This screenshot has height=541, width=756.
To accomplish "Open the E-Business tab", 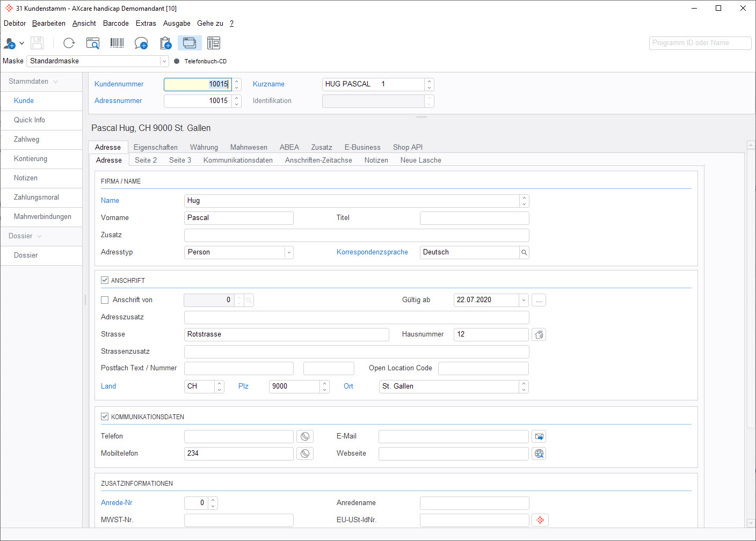I will [x=362, y=147].
